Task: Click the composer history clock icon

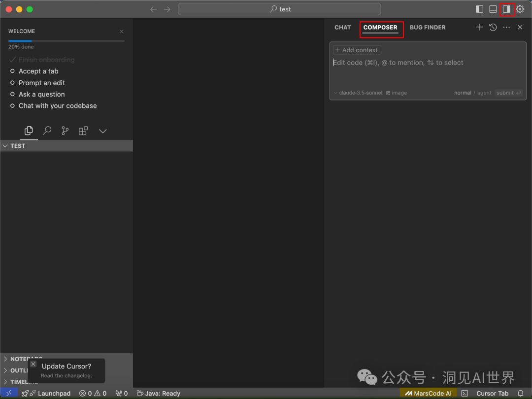Action: point(493,28)
